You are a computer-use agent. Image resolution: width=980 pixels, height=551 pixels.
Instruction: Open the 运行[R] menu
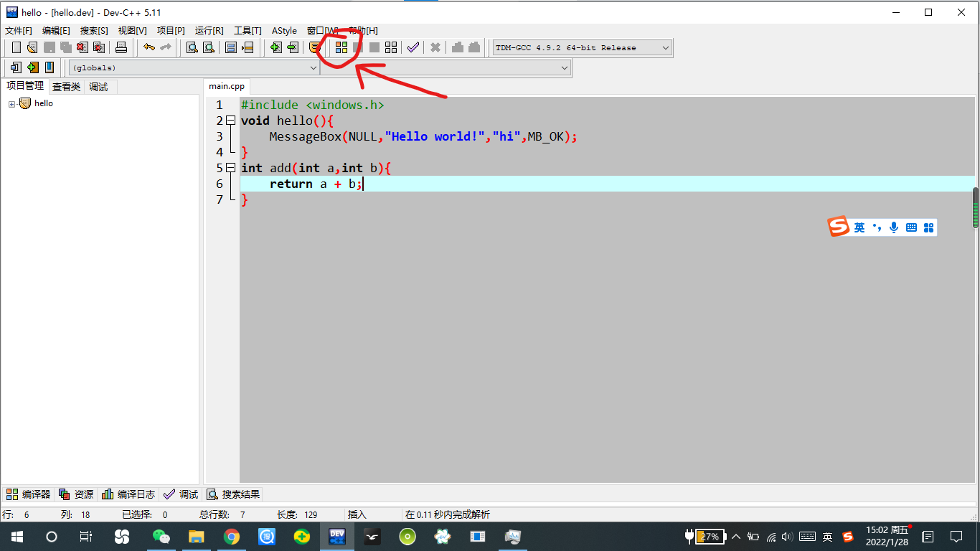click(x=208, y=31)
